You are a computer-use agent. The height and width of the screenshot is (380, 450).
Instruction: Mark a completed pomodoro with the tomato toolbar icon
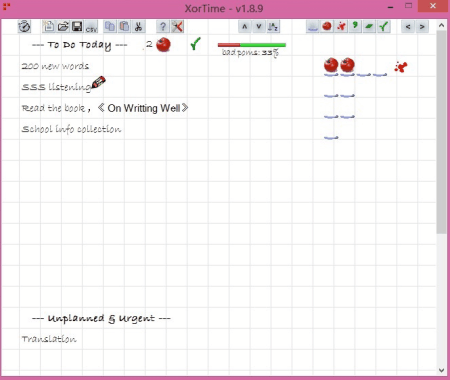tap(327, 26)
